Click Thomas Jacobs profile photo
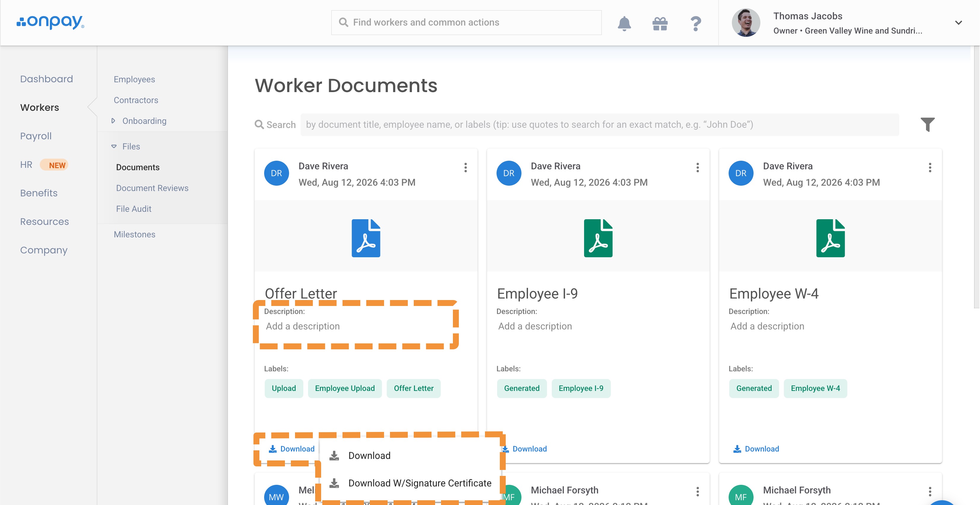 746,23
